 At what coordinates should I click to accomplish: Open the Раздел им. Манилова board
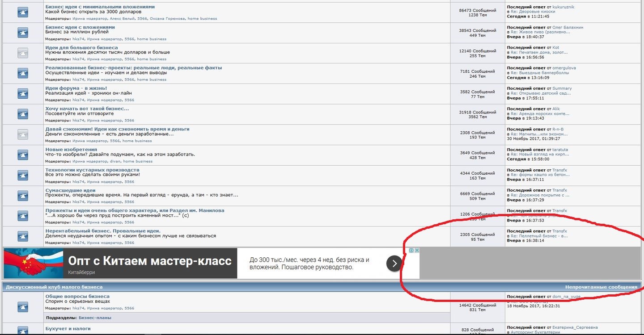(135, 210)
